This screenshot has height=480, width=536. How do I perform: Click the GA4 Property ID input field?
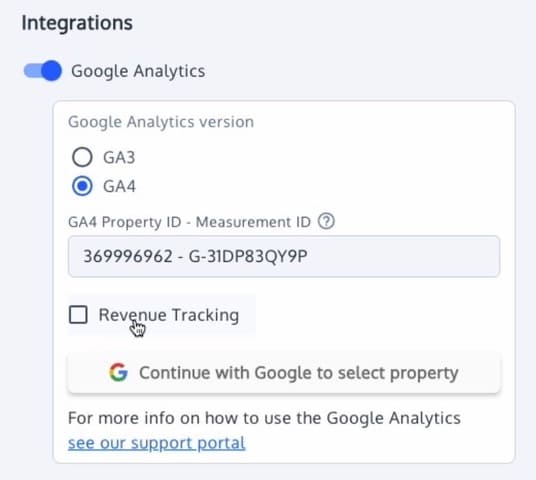pyautogui.click(x=284, y=256)
